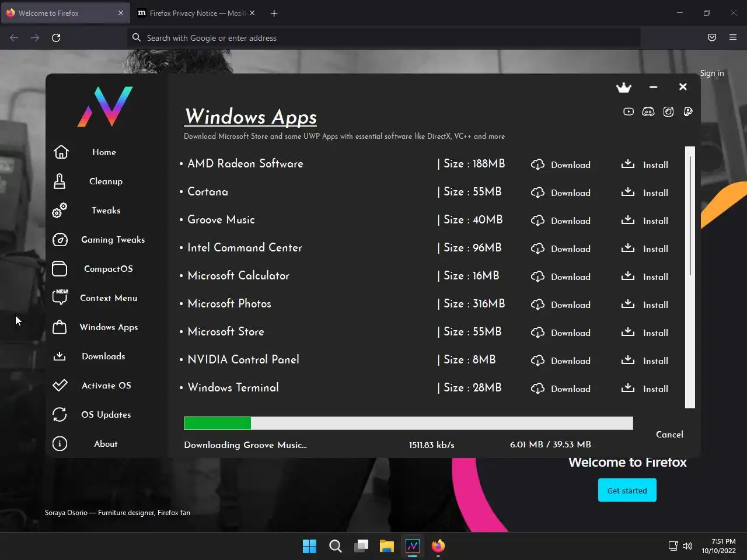Screen dimensions: 747x560
Task: Click the apps list scrollbar
Action: tap(690, 277)
